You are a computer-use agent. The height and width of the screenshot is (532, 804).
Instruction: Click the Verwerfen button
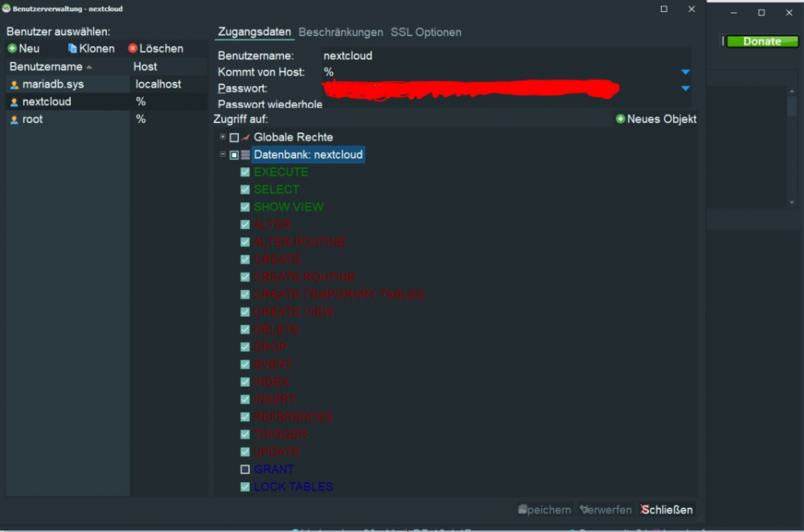tap(606, 510)
